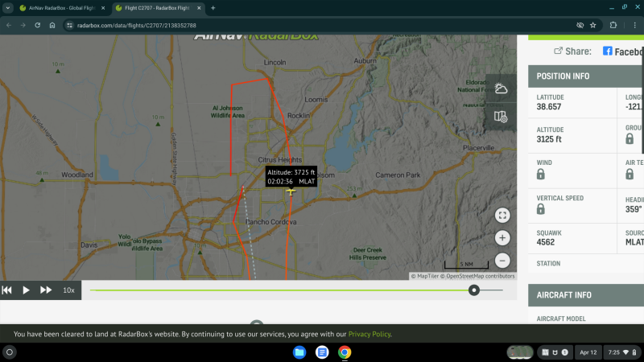Play the flight track playback

[x=26, y=290]
